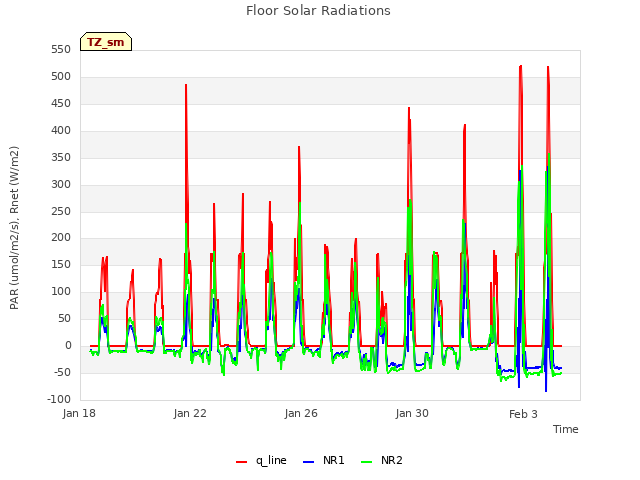The width and height of the screenshot is (640, 480).
Task: Click the PAR/Rnet y-axis title
Action: (14, 228)
